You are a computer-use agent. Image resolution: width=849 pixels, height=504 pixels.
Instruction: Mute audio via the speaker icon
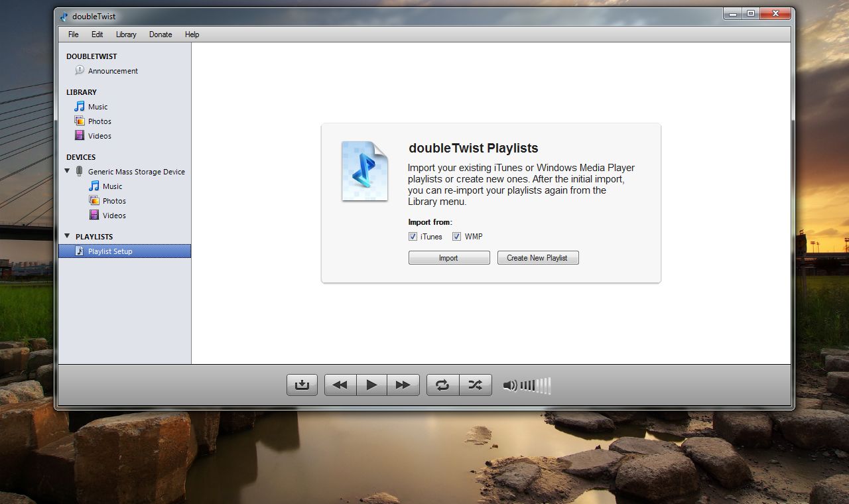pos(510,385)
